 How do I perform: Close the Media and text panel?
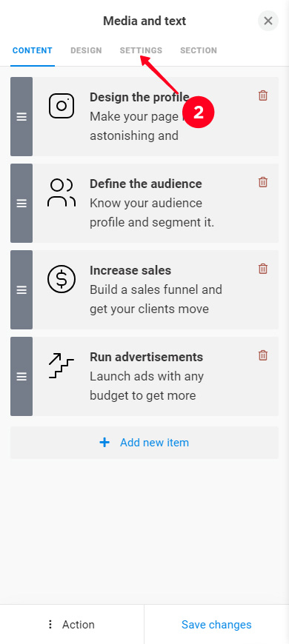(x=268, y=21)
